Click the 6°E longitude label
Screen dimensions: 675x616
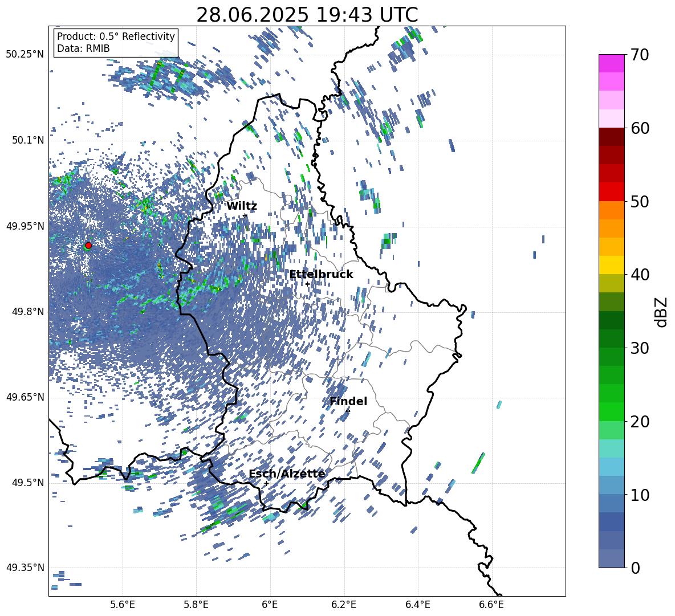(x=270, y=605)
